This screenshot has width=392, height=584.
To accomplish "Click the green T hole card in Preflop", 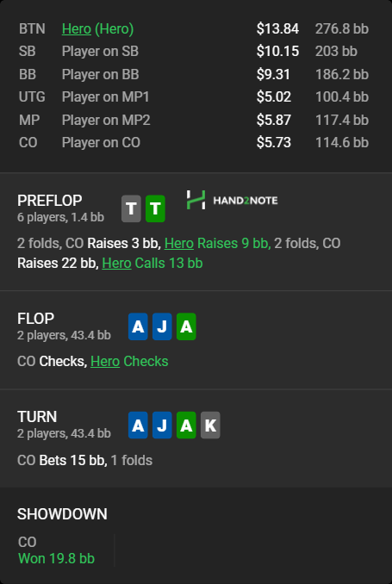I will [155, 208].
